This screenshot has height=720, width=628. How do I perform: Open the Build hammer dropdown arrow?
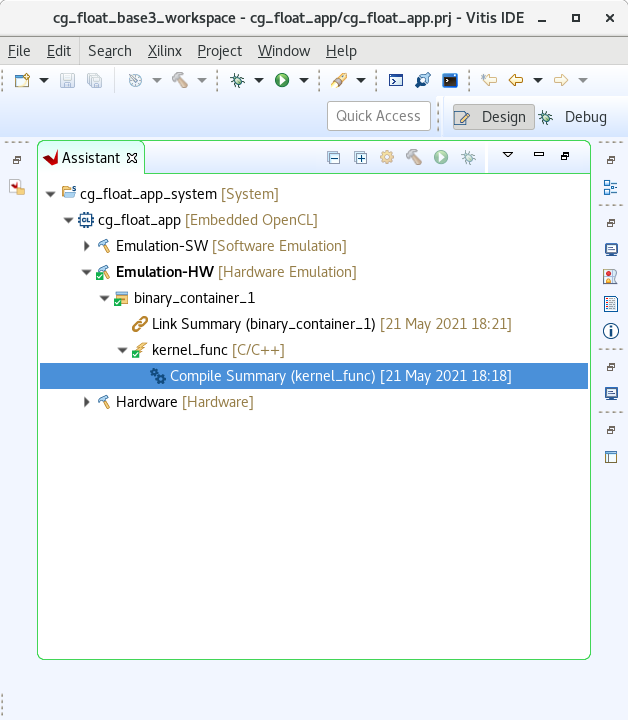coord(202,80)
